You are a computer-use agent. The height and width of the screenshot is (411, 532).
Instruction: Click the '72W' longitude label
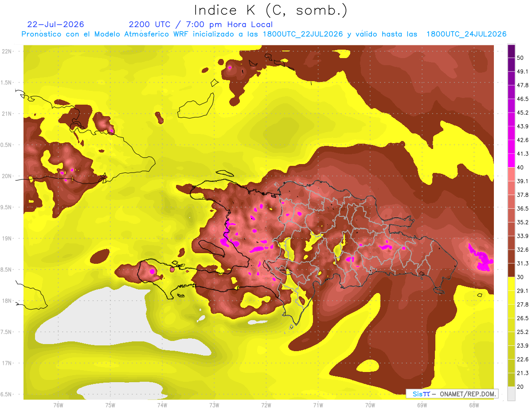click(x=266, y=405)
